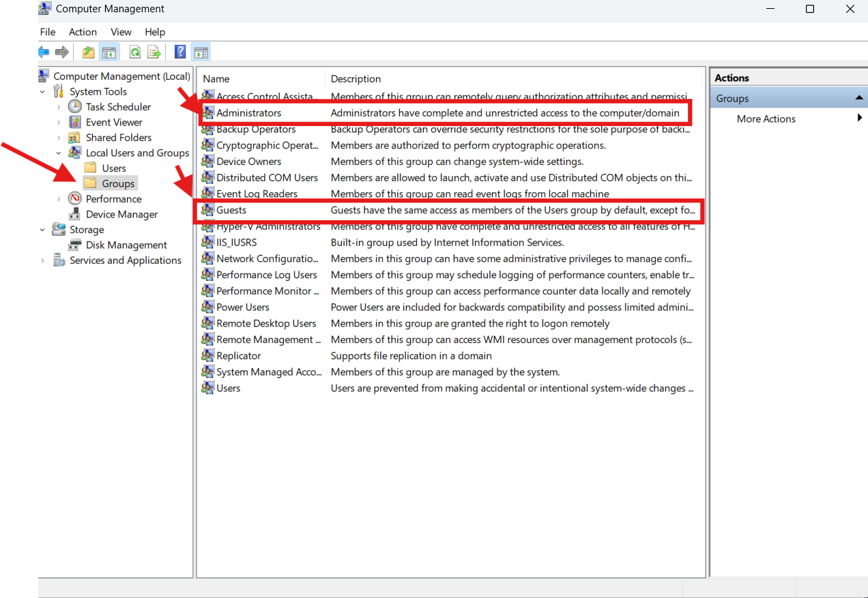Click the Export List toolbar icon
Viewport: 868px width, 598px height.
[x=154, y=52]
